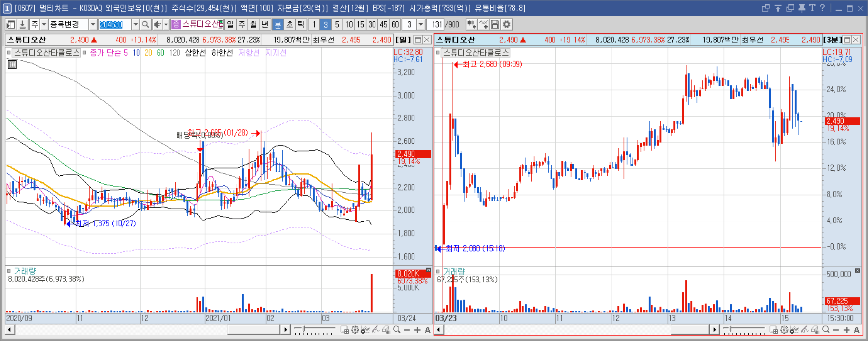Click the pin icon in the title bar

[802, 8]
